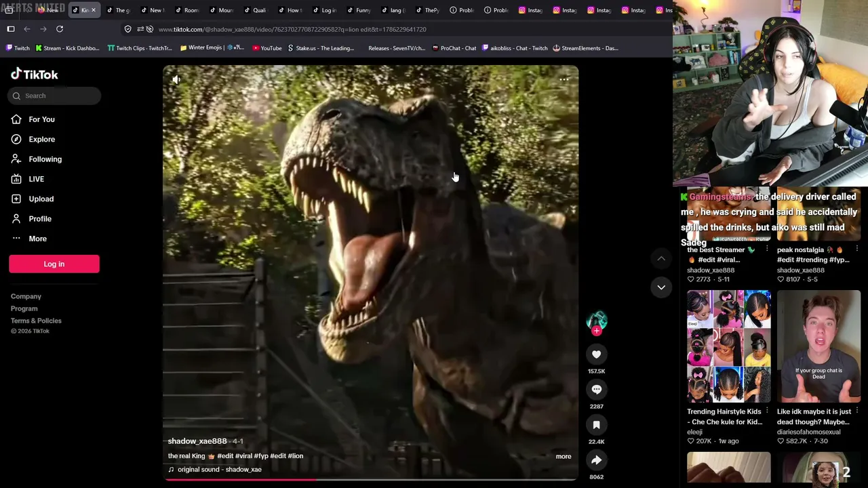Open the YouTube bookmark

click(267, 48)
